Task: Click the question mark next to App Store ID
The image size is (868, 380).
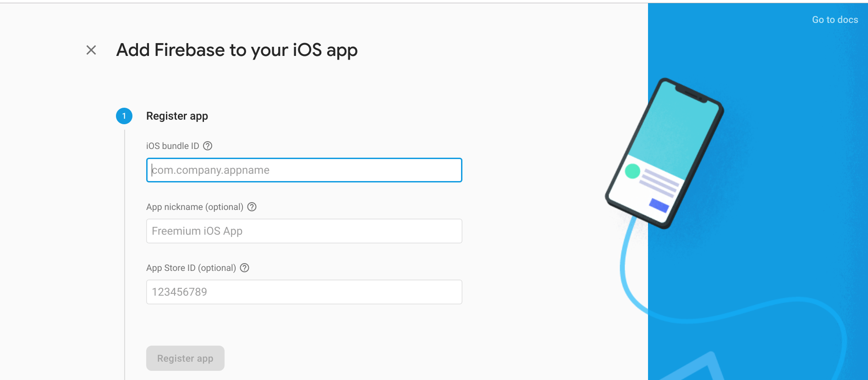Action: 244,268
